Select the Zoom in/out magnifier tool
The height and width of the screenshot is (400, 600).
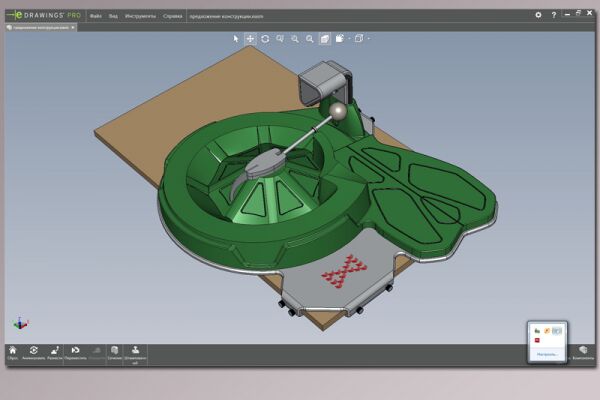point(295,39)
